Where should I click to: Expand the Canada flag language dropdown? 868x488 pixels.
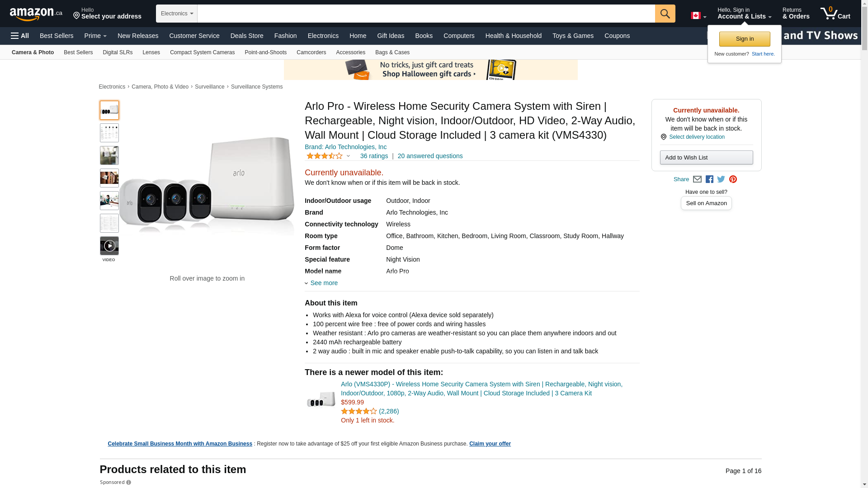click(698, 16)
